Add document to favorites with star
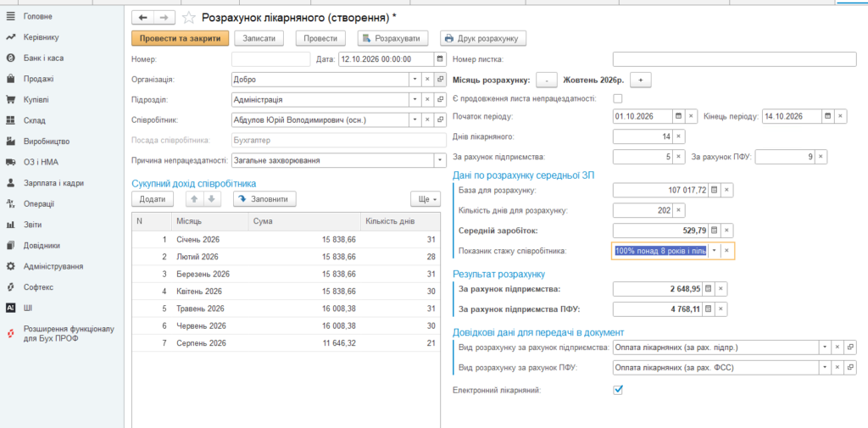868x428 pixels. point(189,18)
